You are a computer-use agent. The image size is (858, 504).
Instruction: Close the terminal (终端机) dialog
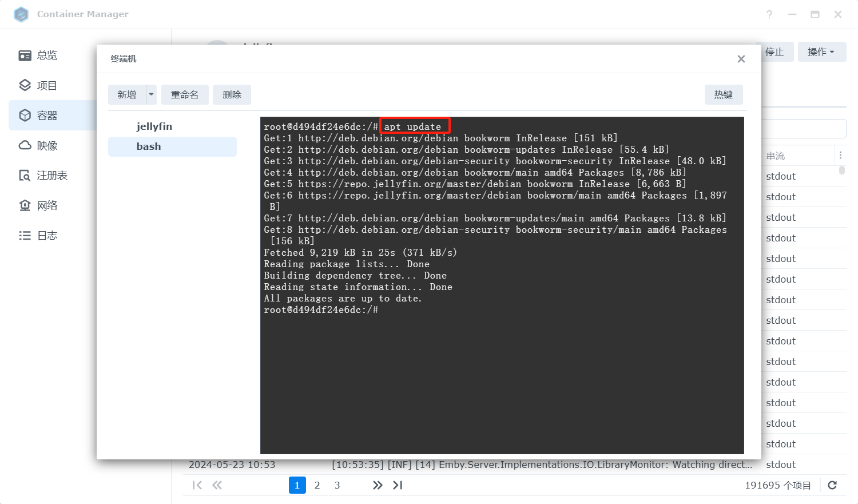741,59
